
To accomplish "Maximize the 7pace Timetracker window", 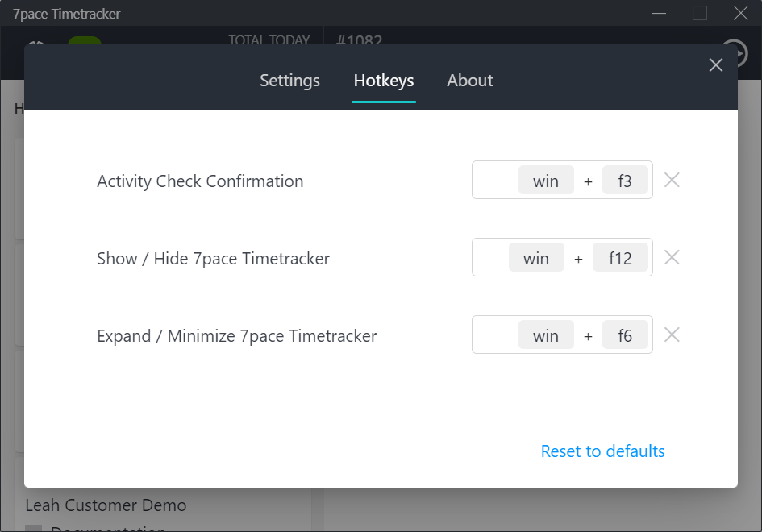I will pos(700,13).
